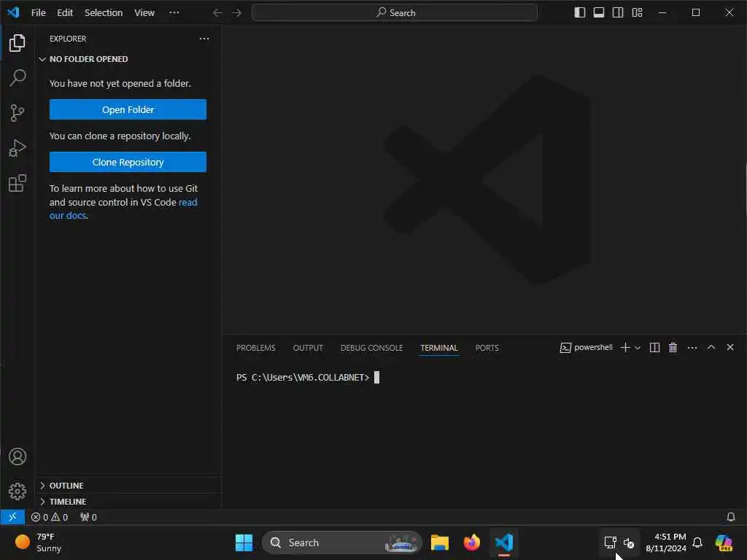Open Source Control view
The height and width of the screenshot is (560, 747).
coord(18,113)
